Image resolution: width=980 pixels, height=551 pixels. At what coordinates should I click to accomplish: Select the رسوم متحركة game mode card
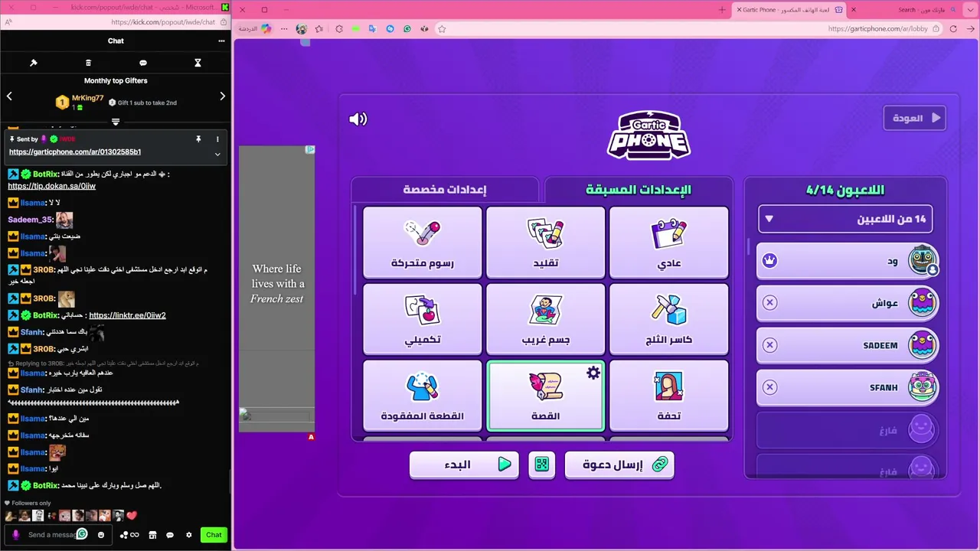pos(423,243)
